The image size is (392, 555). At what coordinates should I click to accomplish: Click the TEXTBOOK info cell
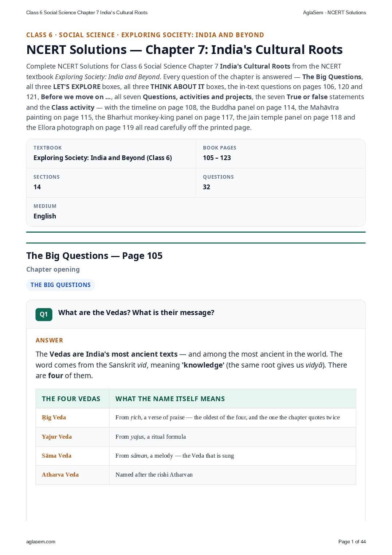[x=111, y=154]
